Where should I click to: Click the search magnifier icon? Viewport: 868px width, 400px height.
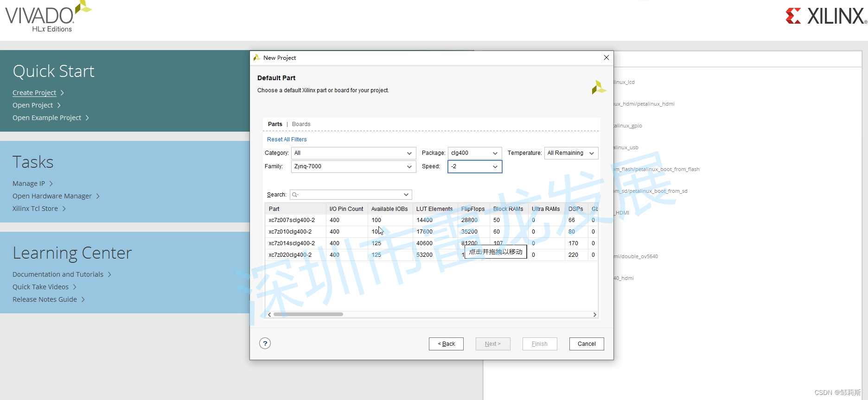(295, 195)
